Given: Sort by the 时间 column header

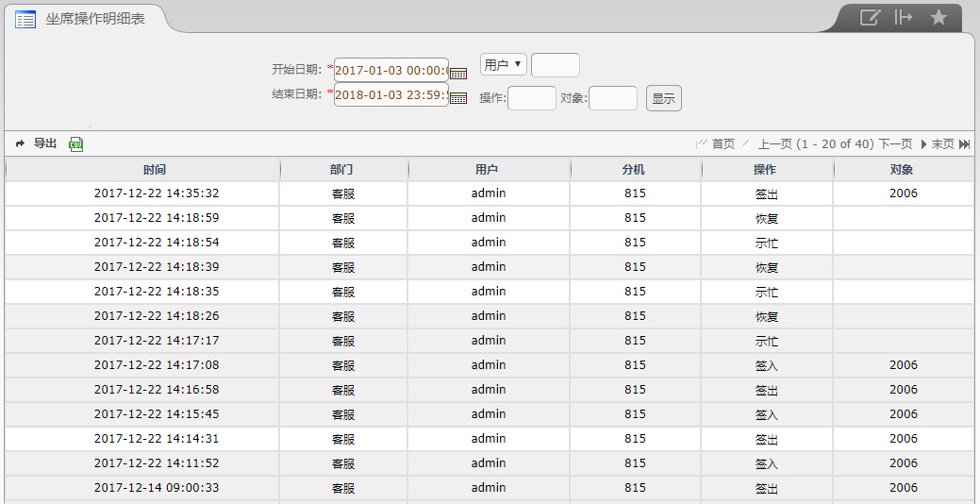Looking at the screenshot, I should (x=155, y=170).
